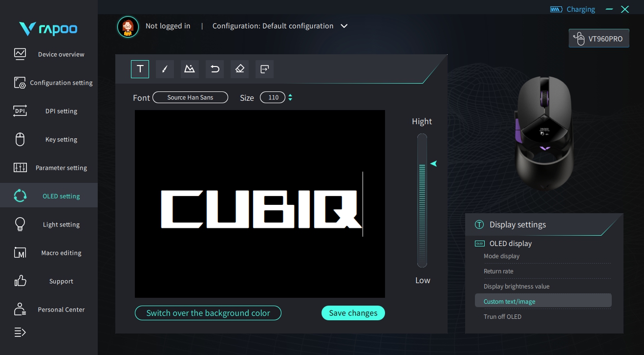
Task: Click the CUBIQ text on the black canvas
Action: [262, 209]
